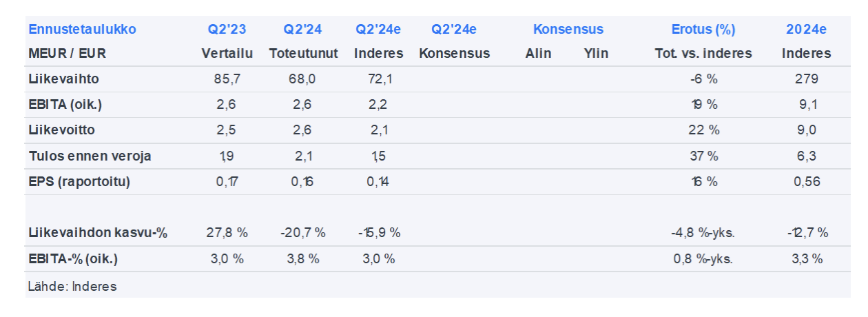868x317 pixels.
Task: Select the Liikevoitto row label
Action: pyautogui.click(x=63, y=130)
